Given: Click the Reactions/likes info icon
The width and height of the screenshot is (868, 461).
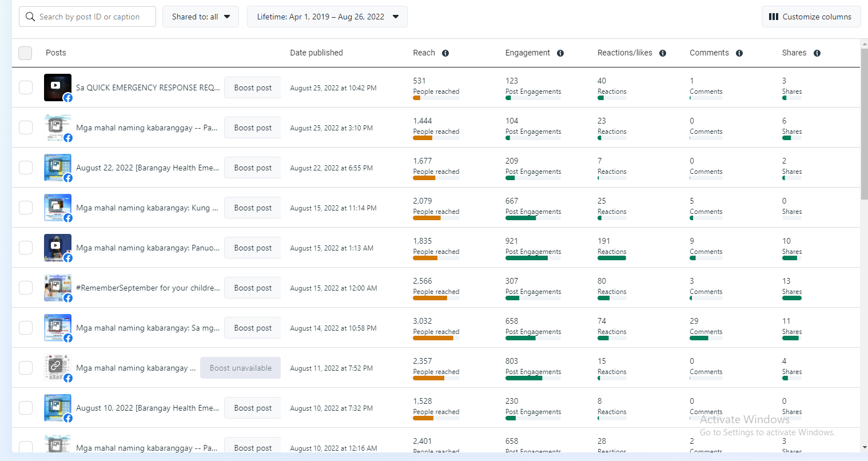Looking at the screenshot, I should coord(663,53).
